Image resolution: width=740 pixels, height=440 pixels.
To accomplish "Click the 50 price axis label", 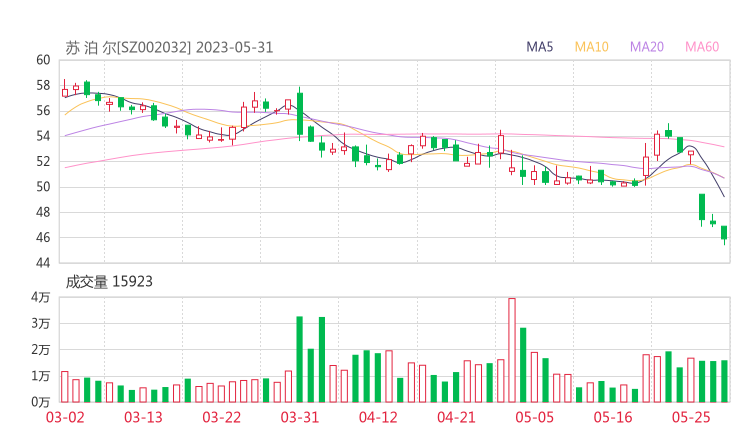I will 43,187.
